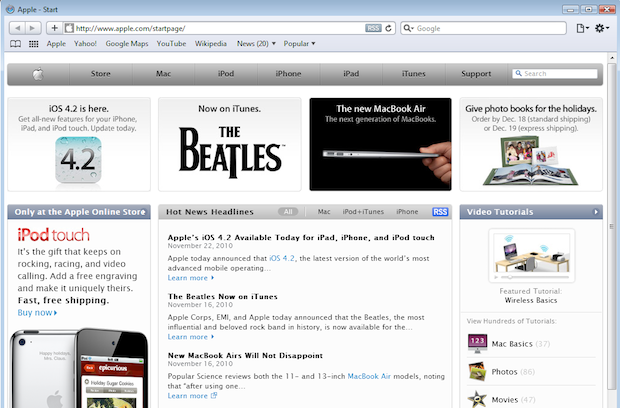Open the iPad navigation tab
Screen dimensions: 620x408
(x=351, y=74)
